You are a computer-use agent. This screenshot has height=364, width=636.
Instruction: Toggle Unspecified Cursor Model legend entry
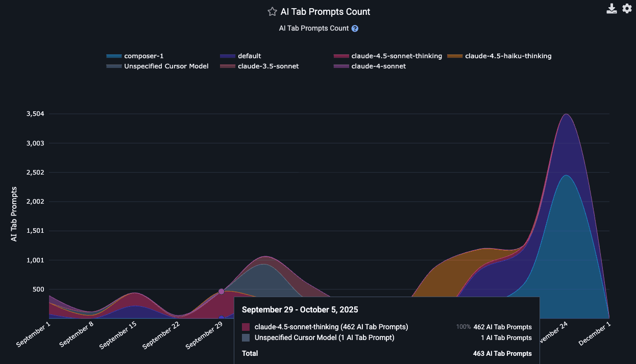click(x=166, y=66)
